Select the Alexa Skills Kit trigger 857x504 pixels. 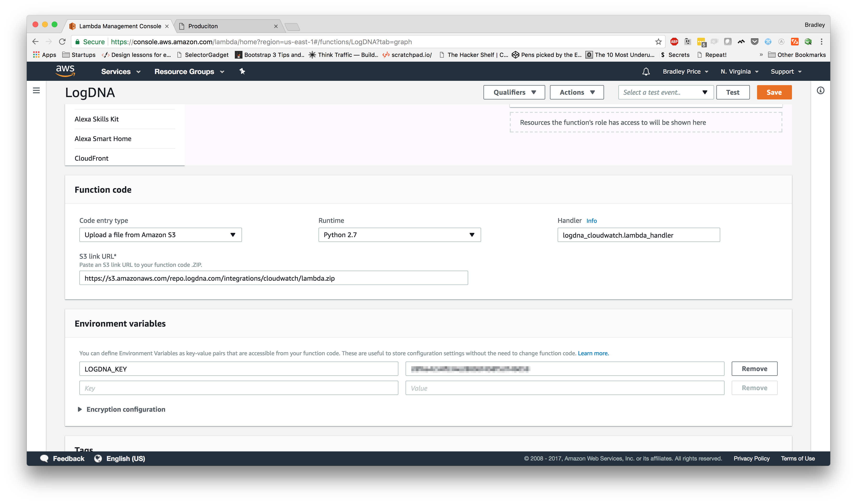tap(97, 119)
